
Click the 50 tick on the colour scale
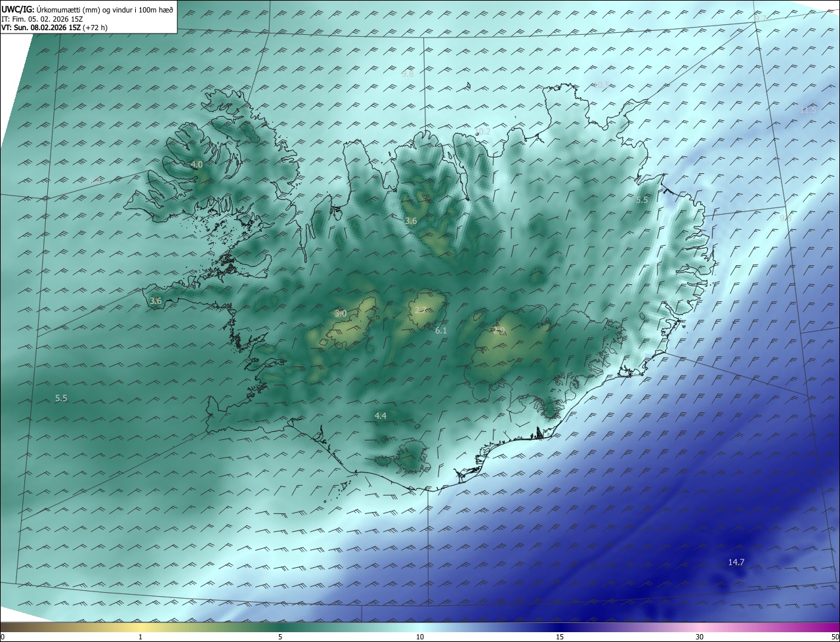(x=835, y=637)
